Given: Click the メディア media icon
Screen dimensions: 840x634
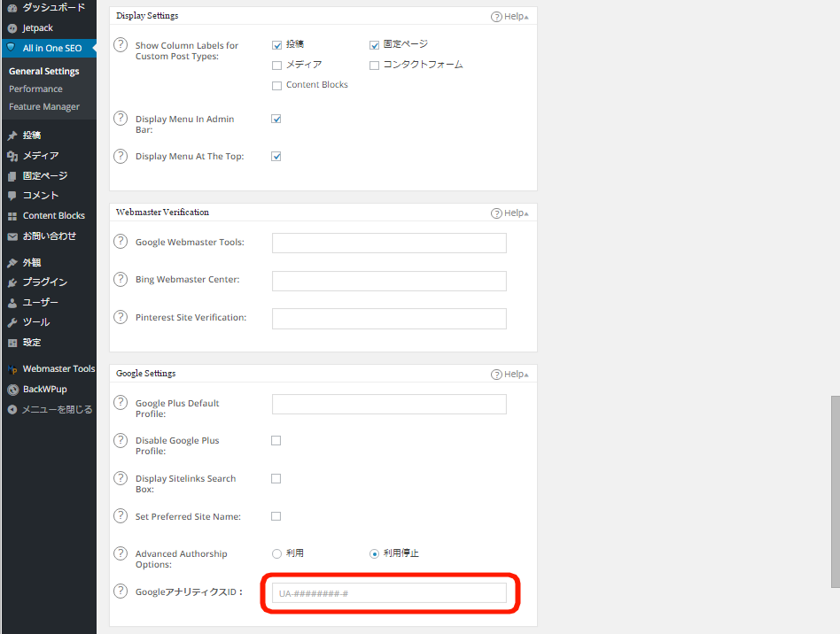Looking at the screenshot, I should point(12,156).
